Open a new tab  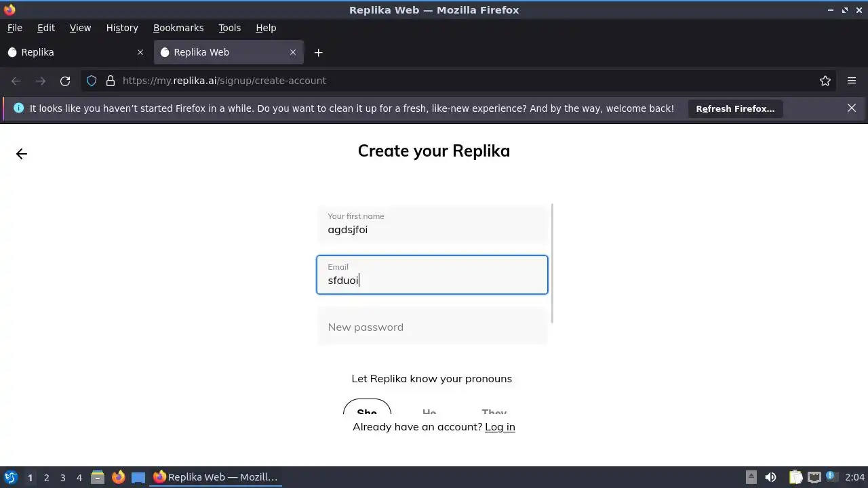[318, 52]
